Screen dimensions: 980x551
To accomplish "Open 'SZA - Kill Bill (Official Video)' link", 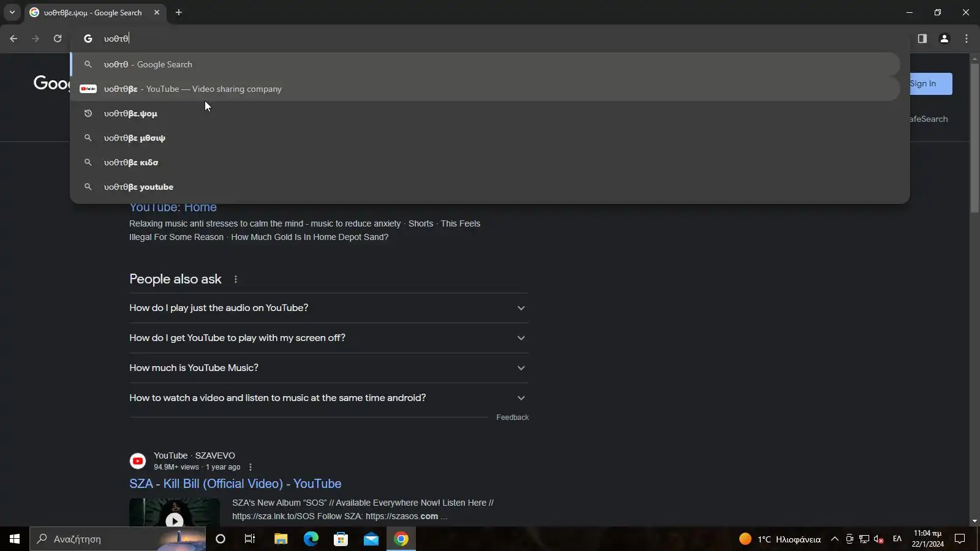I will 235,484.
